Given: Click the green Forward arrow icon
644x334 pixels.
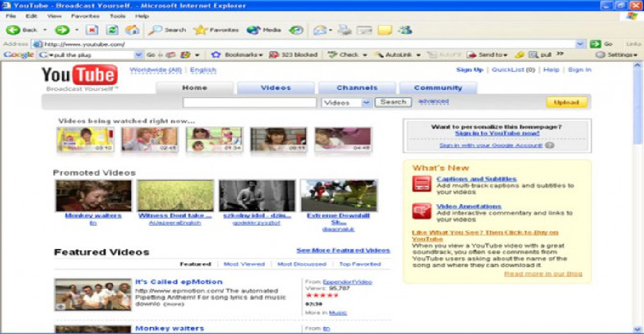Looking at the screenshot, I should [62, 30].
